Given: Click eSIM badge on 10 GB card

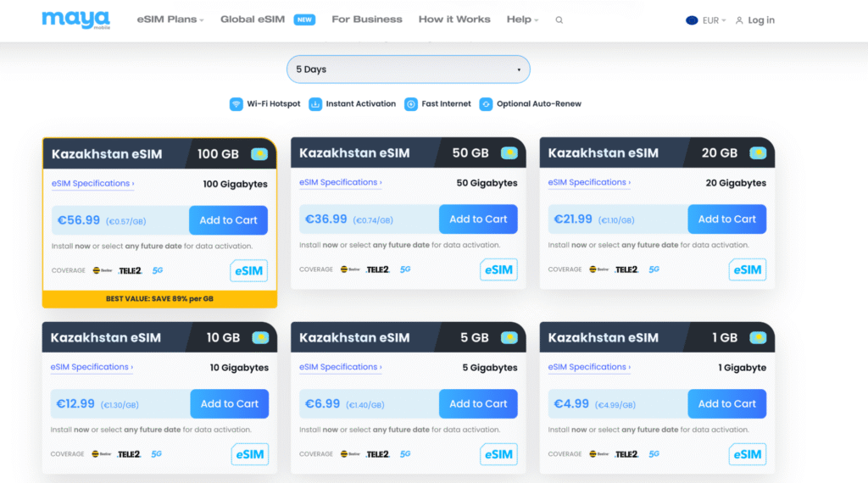Looking at the screenshot, I should [250, 454].
